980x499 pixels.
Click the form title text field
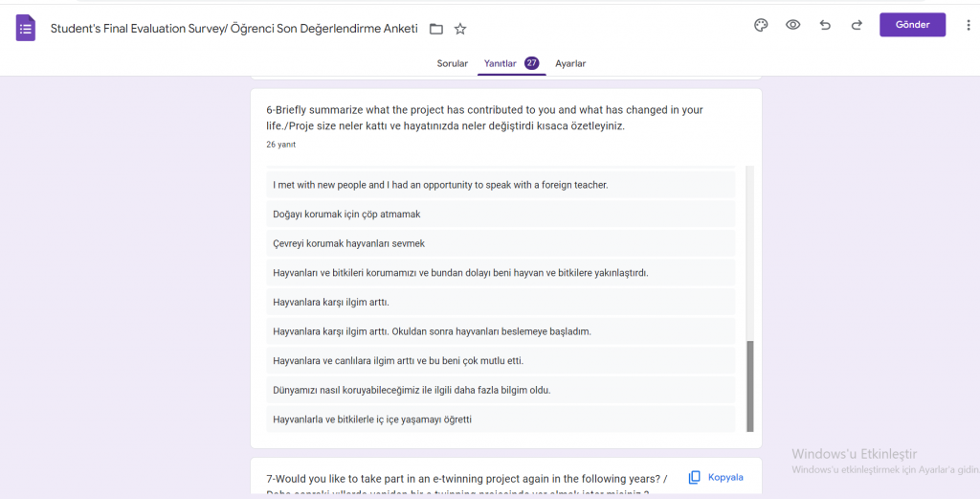tap(234, 29)
